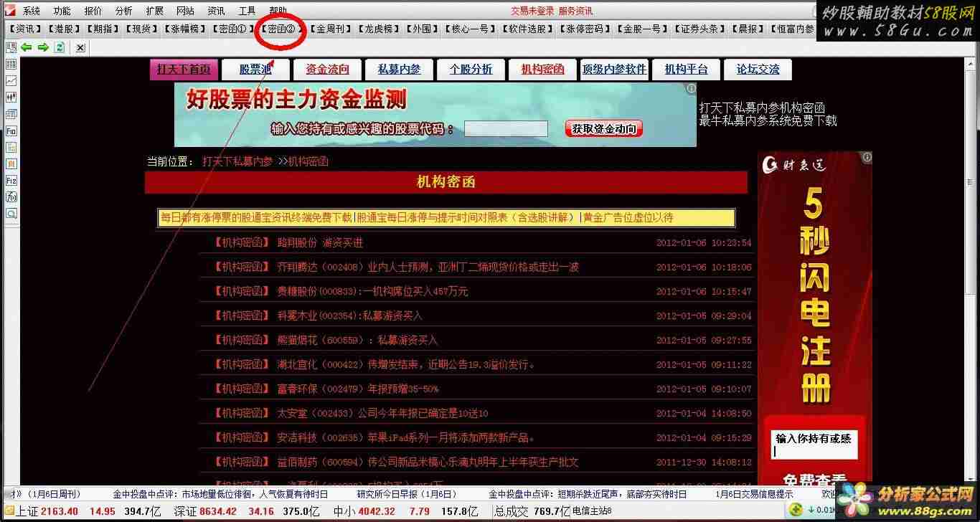Image resolution: width=980 pixels, height=522 pixels.
Task: Open the 报价 menu
Action: 93,11
